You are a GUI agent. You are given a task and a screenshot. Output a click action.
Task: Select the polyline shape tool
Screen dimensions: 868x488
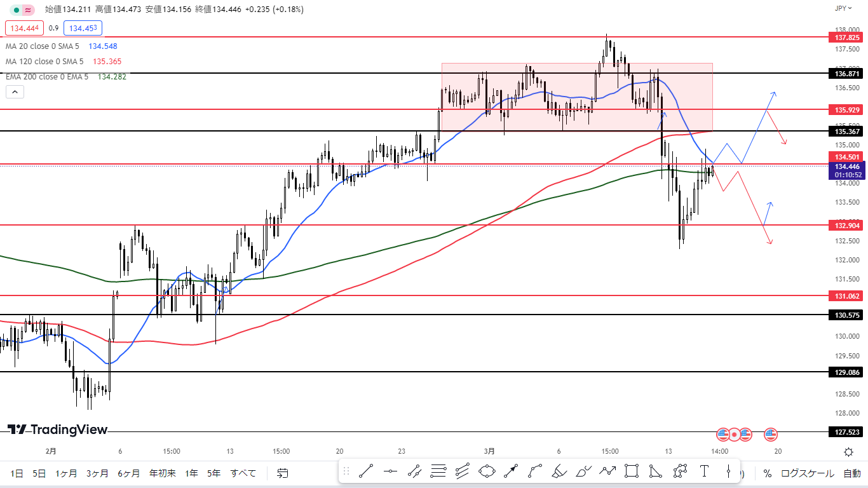(680, 471)
